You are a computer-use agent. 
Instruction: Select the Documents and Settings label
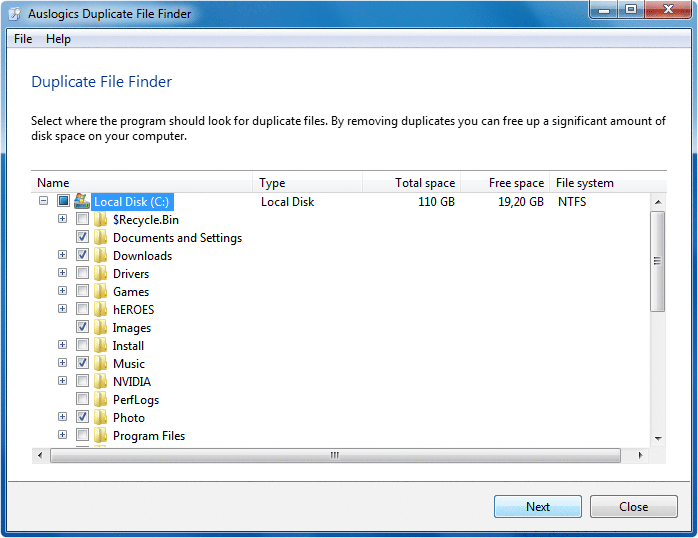tap(177, 238)
